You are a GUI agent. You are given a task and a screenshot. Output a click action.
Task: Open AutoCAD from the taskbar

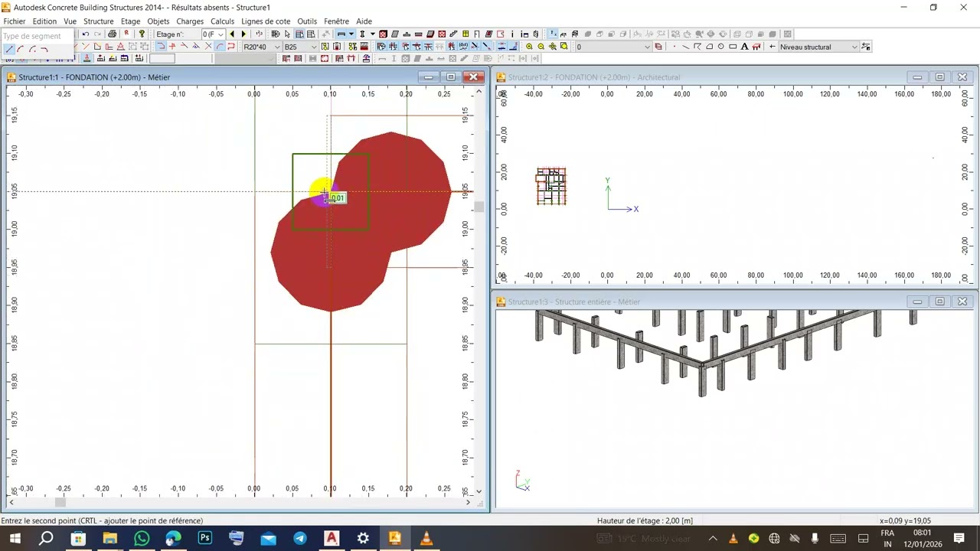click(332, 538)
